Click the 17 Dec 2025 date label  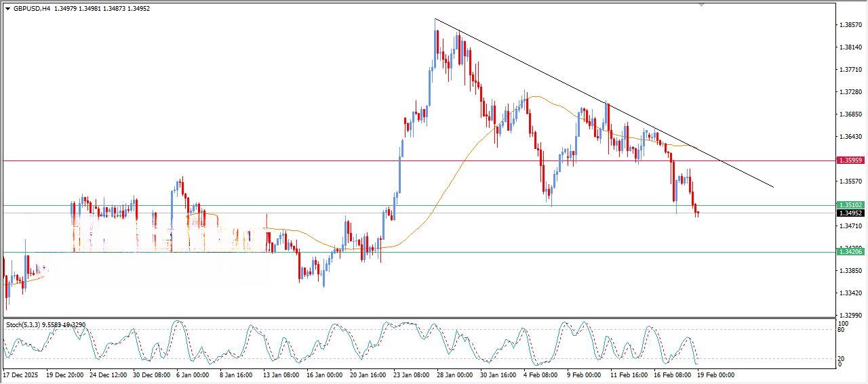22,375
